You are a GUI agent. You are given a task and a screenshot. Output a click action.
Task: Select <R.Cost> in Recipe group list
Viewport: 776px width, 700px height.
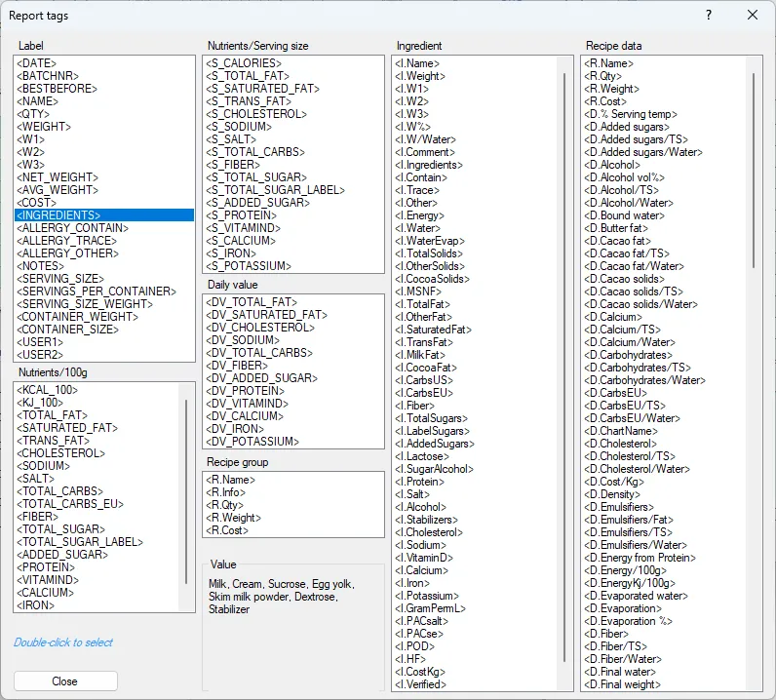coord(227,530)
